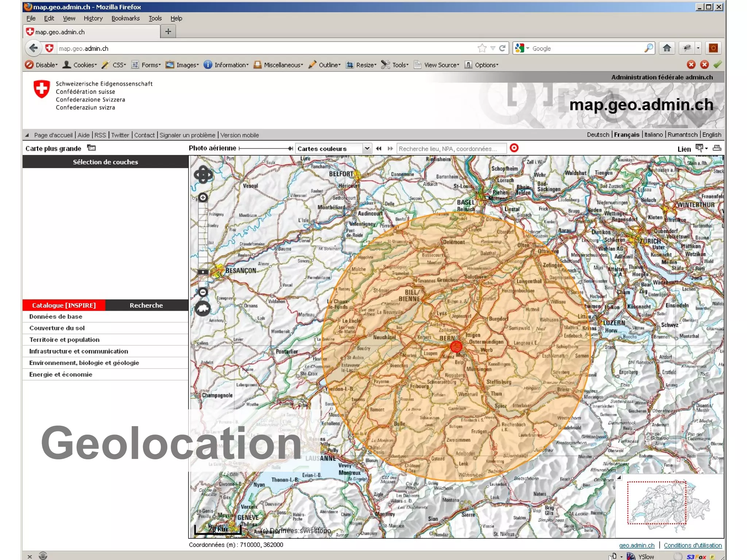Go to previous map view arrow
The width and height of the screenshot is (747, 560).
379,148
